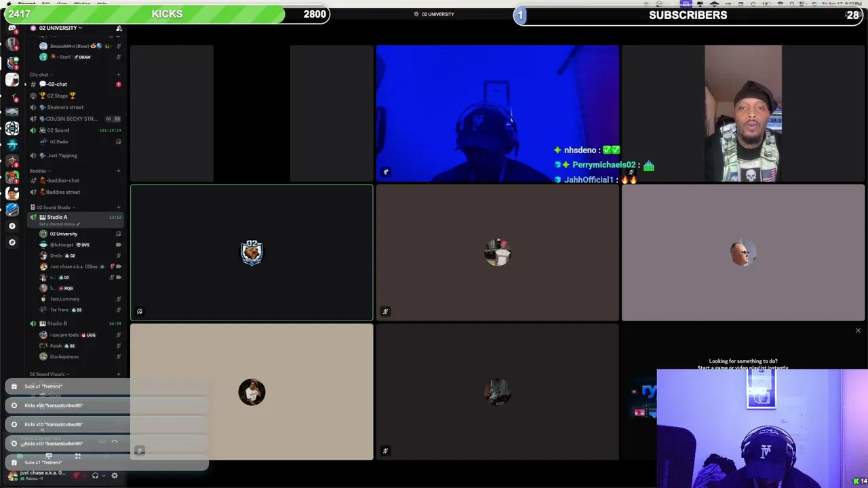Open the baddies-chat text channel
Viewport: 868px width, 488px height.
(75, 180)
